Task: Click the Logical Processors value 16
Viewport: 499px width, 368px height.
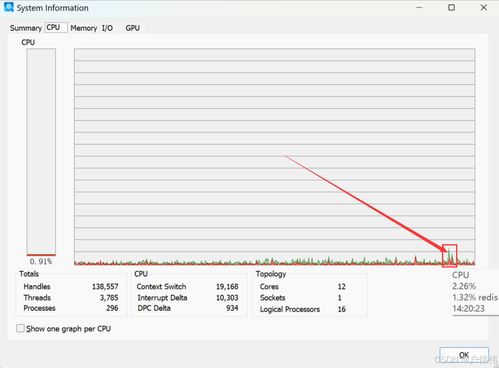Action: pos(342,309)
